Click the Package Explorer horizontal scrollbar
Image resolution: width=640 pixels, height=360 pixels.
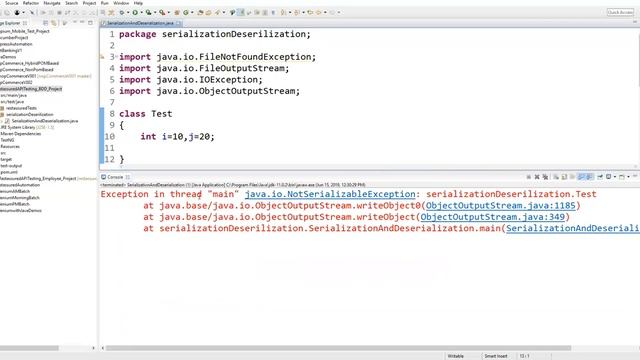point(29,348)
